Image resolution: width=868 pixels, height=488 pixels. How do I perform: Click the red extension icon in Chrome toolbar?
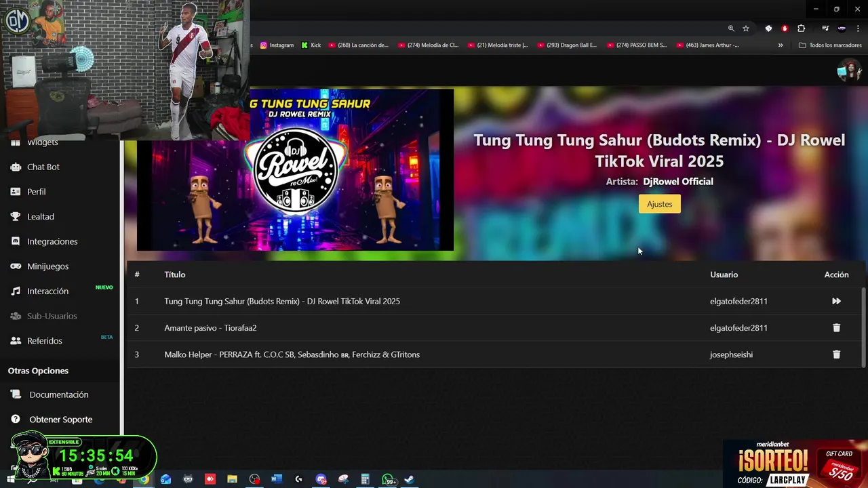[785, 28]
